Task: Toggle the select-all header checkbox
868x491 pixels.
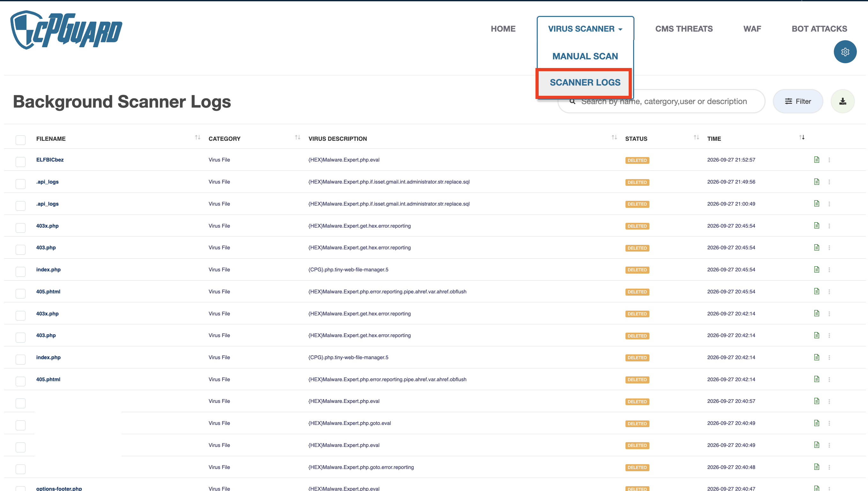Action: (x=20, y=140)
